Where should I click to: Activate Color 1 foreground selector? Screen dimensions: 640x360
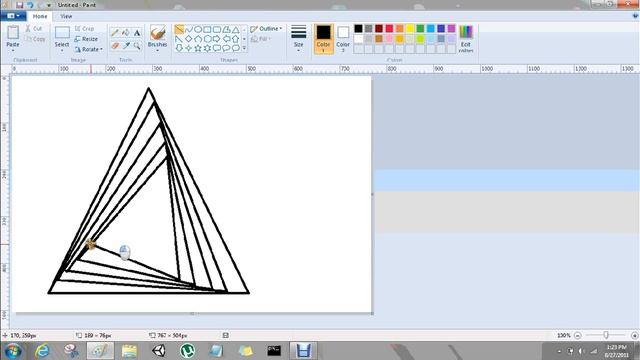[x=323, y=39]
